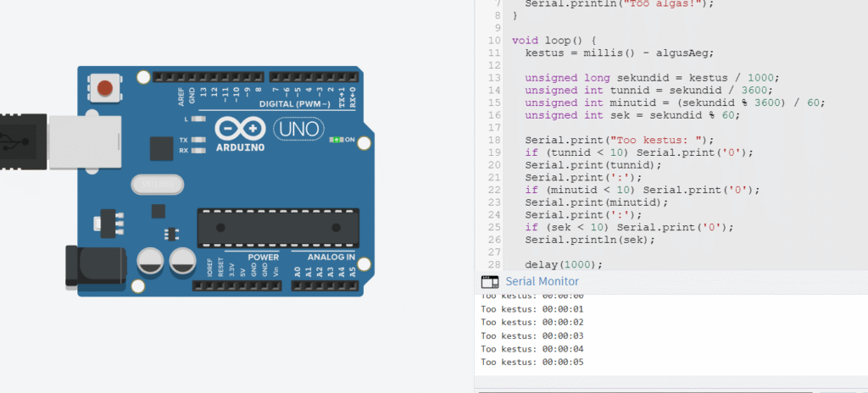Click serial output 'Too kestus: 00:00:01'

pos(532,309)
